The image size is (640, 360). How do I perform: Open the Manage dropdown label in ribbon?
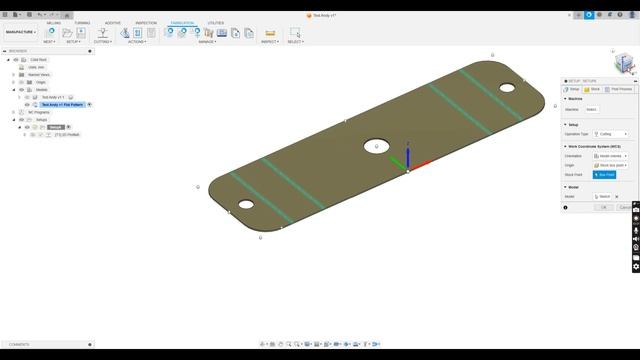(x=207, y=42)
